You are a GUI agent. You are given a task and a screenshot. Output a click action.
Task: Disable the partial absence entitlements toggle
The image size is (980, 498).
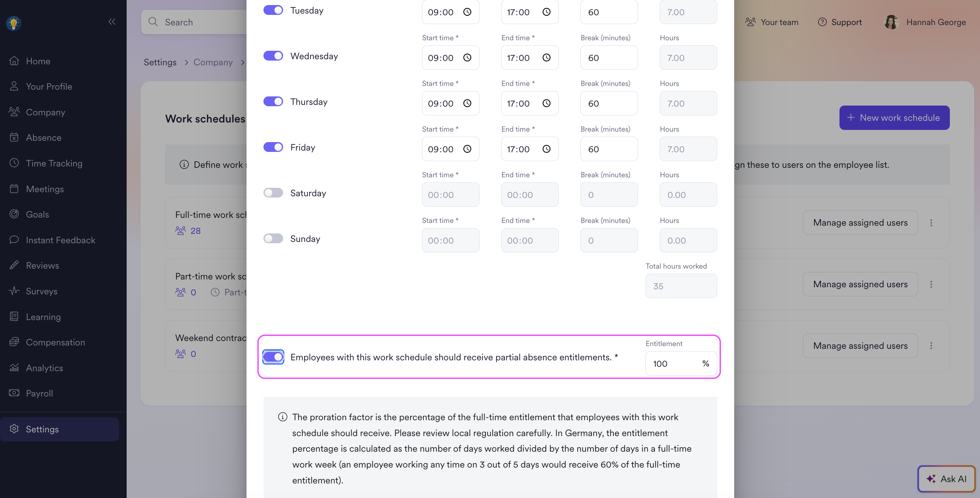click(x=273, y=357)
